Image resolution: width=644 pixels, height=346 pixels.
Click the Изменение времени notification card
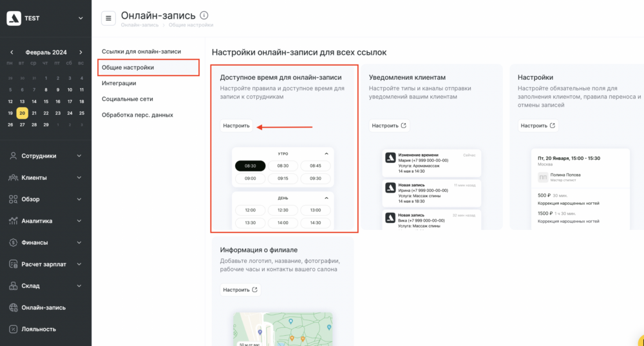(431, 163)
